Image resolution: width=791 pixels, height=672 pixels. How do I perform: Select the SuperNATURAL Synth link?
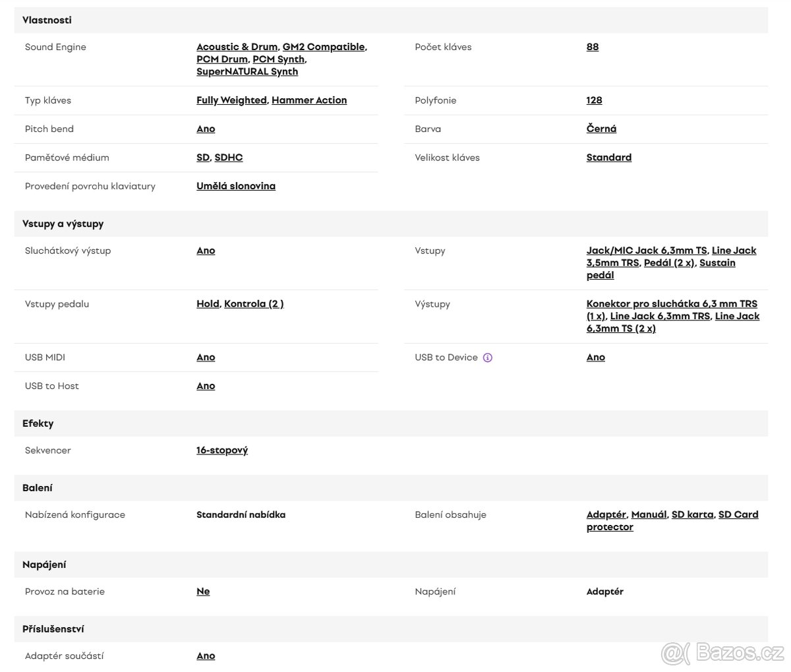coord(247,71)
